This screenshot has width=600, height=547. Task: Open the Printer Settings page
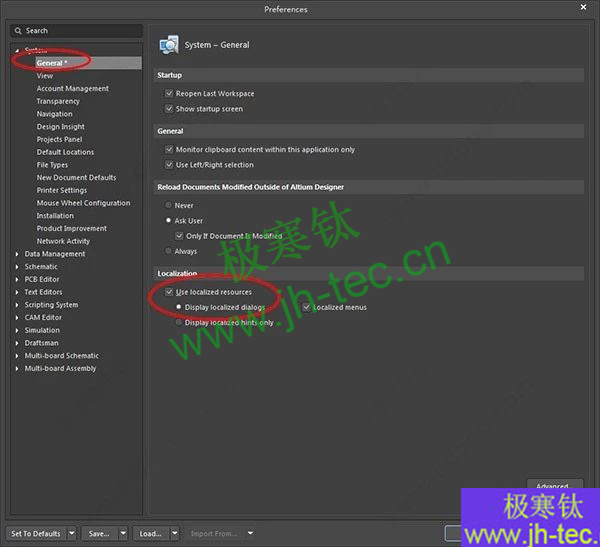tap(62, 190)
